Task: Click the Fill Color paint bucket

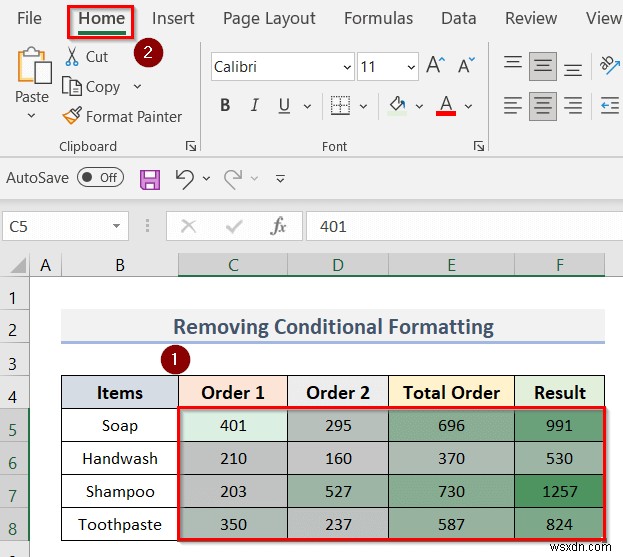Action: [x=398, y=106]
